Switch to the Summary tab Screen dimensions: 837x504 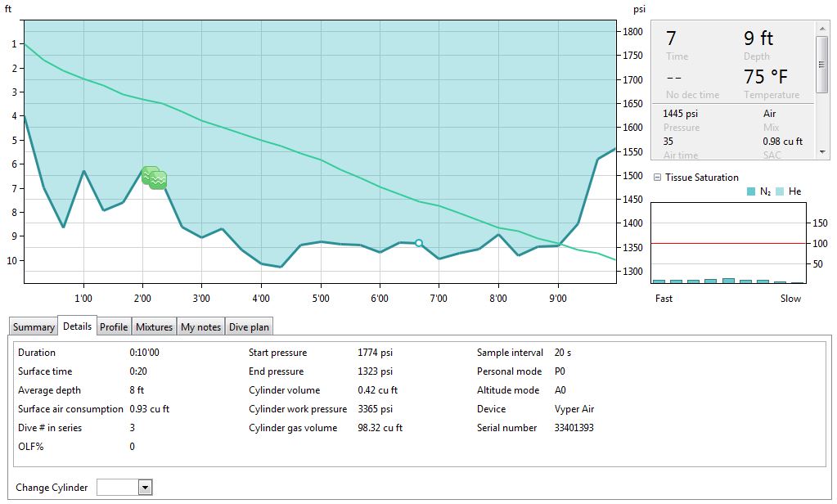(34, 327)
